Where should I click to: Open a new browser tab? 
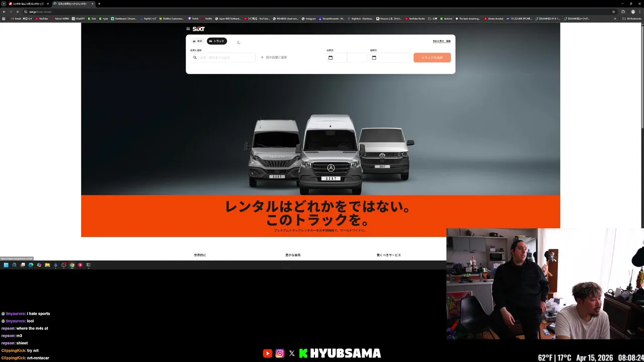99,4
